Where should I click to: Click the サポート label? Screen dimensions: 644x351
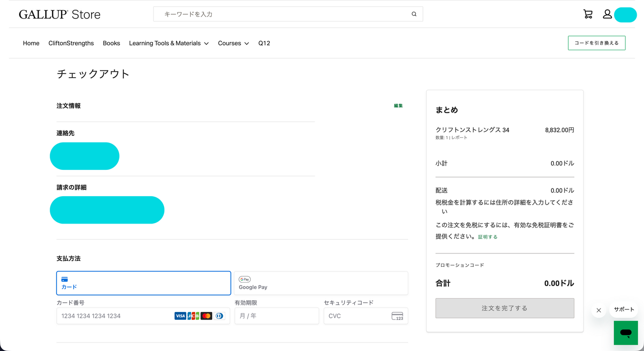tap(624, 310)
